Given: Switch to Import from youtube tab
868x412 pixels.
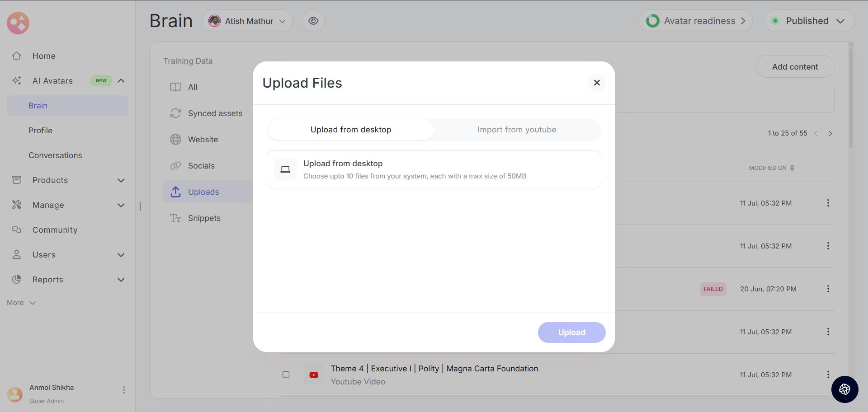Looking at the screenshot, I should click(517, 130).
